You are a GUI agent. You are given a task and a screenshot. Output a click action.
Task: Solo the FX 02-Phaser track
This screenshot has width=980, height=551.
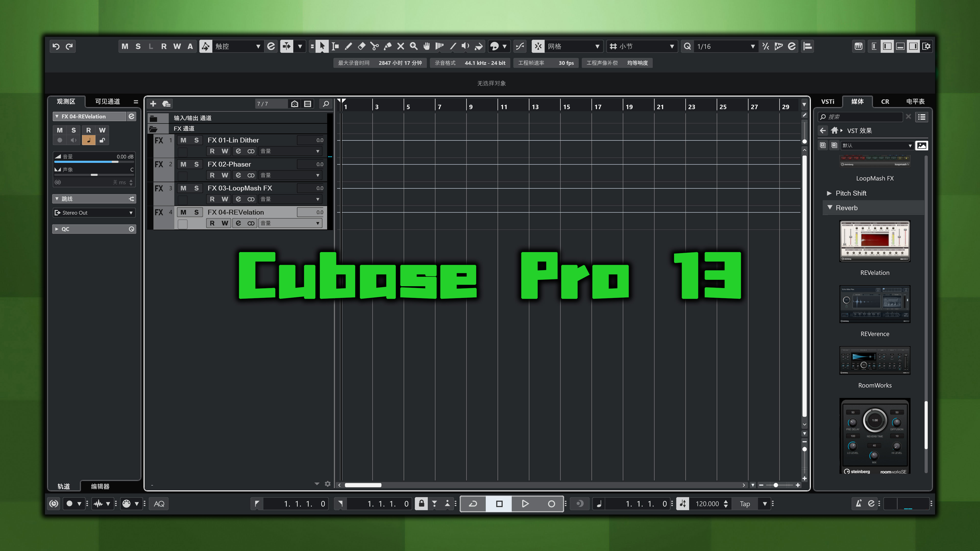coord(196,164)
